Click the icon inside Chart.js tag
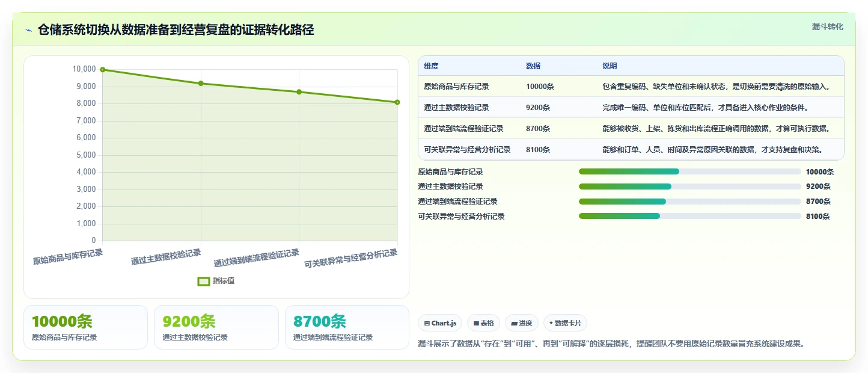 point(427,324)
